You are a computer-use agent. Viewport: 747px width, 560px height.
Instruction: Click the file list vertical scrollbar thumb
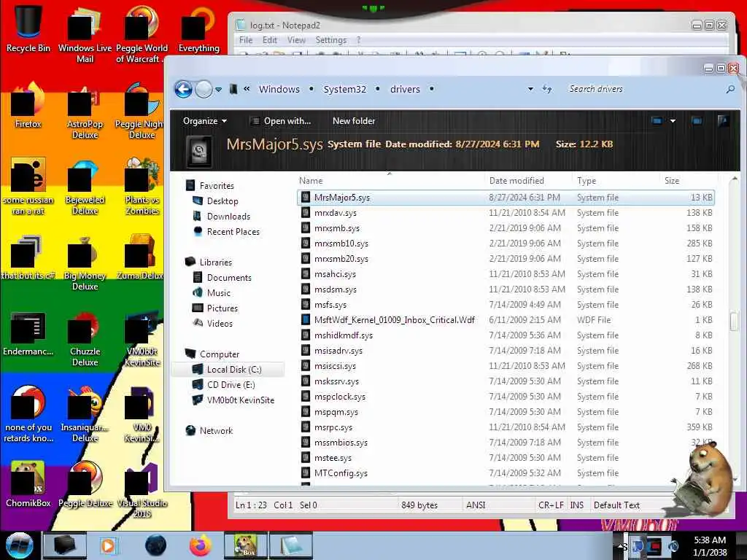click(734, 320)
